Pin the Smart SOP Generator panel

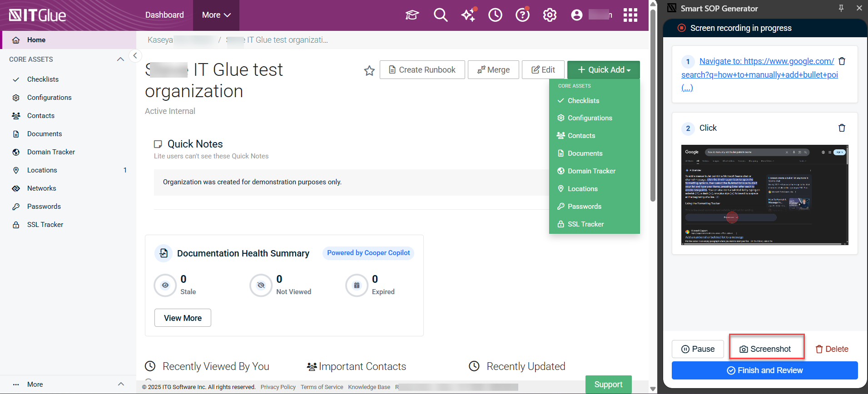[x=841, y=8]
